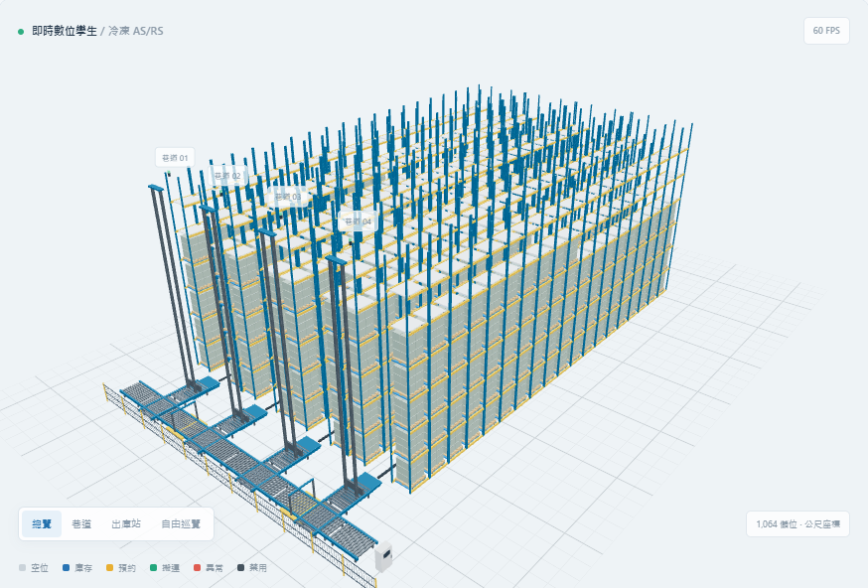Image resolution: width=868 pixels, height=588 pixels.
Task: Click the blue 庫存 legend swatch
Action: pos(66,567)
